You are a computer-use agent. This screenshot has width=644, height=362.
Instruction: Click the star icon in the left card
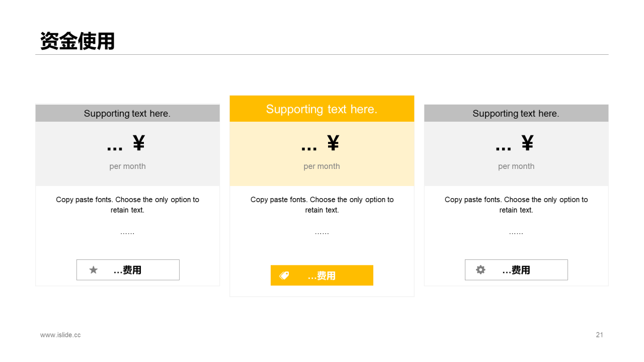pos(94,270)
